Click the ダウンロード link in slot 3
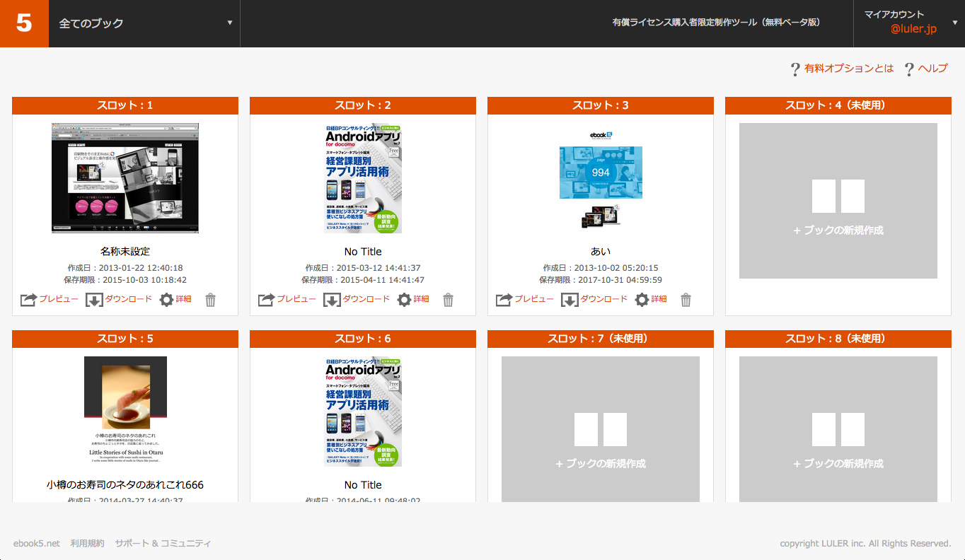Screen dimensions: 965x560 click(x=604, y=299)
